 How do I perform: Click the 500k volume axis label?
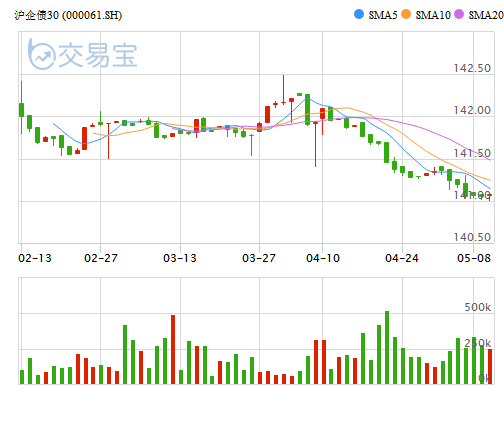coord(478,307)
